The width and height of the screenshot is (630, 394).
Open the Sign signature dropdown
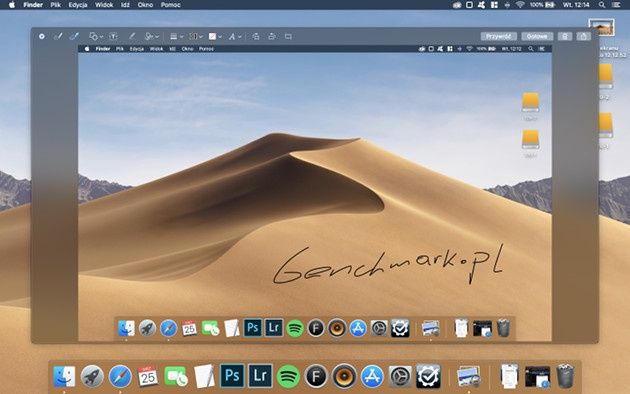(151, 37)
